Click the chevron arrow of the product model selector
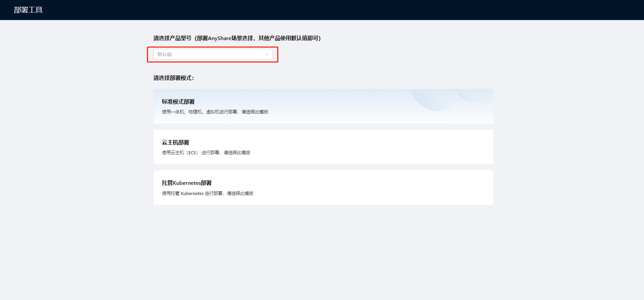 click(x=267, y=54)
